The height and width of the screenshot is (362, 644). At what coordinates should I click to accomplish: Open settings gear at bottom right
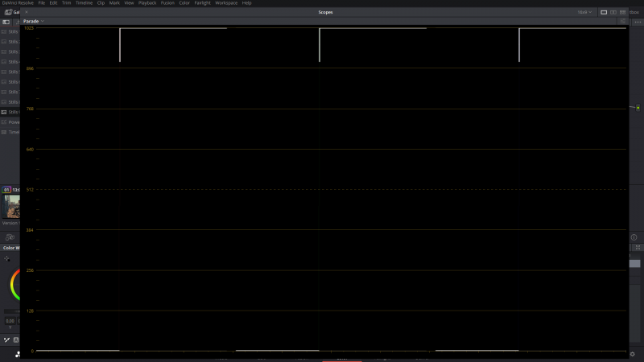click(634, 354)
